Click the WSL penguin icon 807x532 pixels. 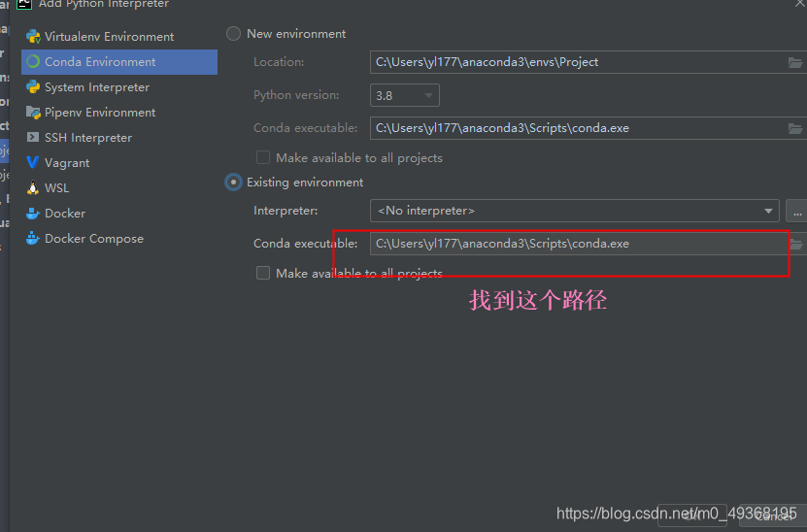(33, 187)
